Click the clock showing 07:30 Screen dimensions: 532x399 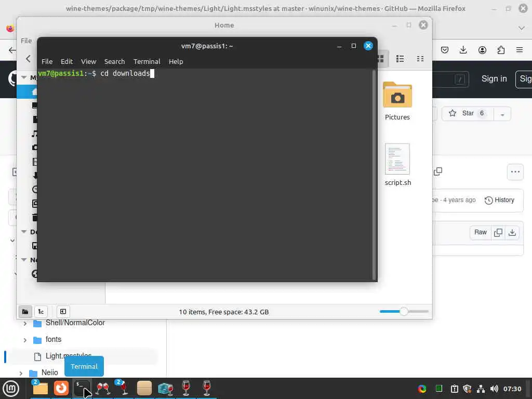(512, 389)
